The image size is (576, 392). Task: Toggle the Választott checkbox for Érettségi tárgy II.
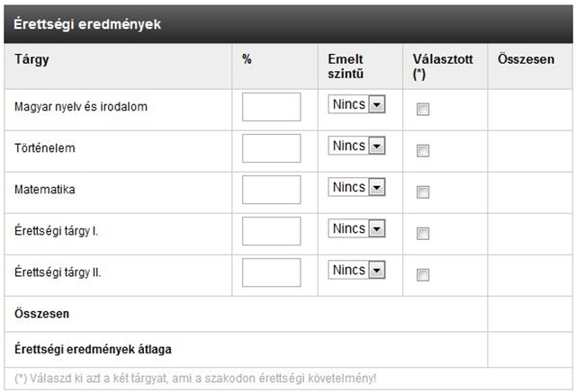(x=423, y=274)
